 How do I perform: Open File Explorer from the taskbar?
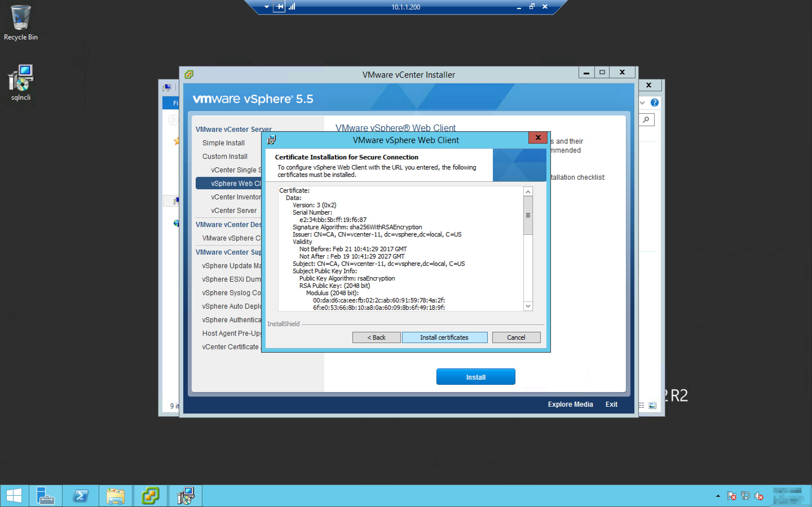point(115,495)
